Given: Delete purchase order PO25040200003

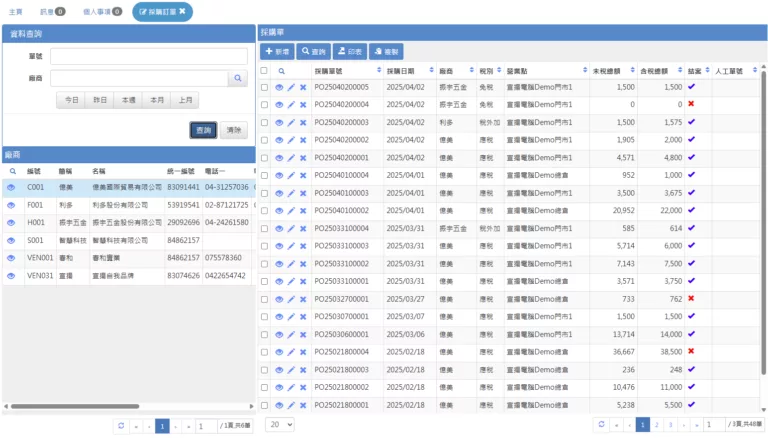Looking at the screenshot, I should (x=303, y=122).
